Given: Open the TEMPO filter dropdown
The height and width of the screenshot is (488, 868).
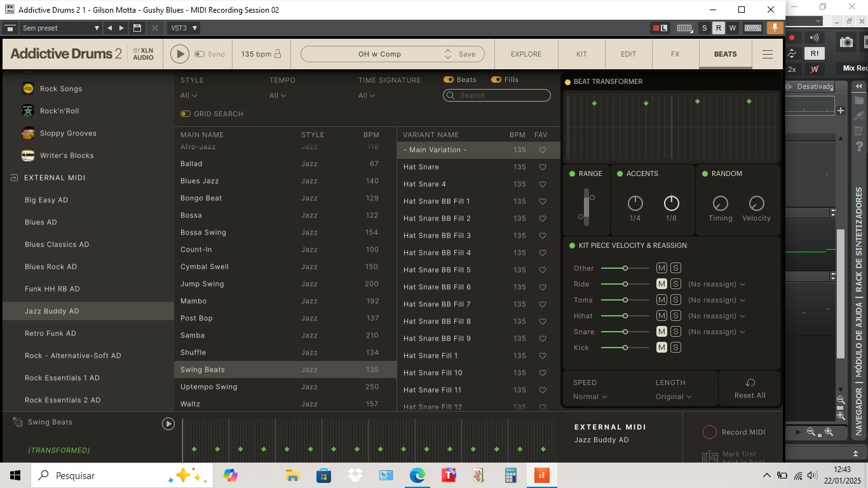Looking at the screenshot, I should click(x=278, y=95).
